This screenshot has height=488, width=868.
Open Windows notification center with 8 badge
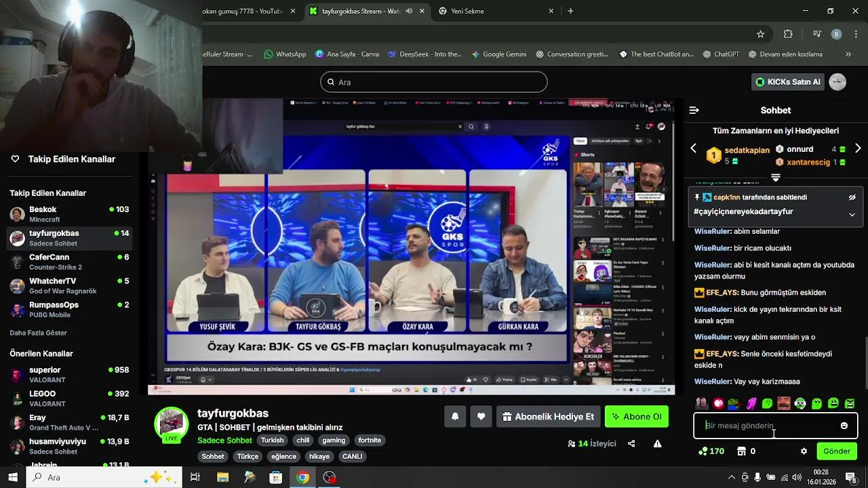851,477
